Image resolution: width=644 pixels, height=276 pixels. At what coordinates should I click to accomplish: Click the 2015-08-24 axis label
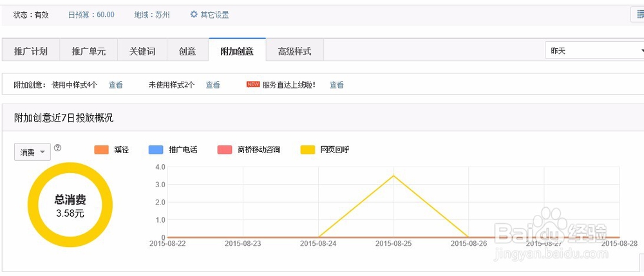pos(318,243)
